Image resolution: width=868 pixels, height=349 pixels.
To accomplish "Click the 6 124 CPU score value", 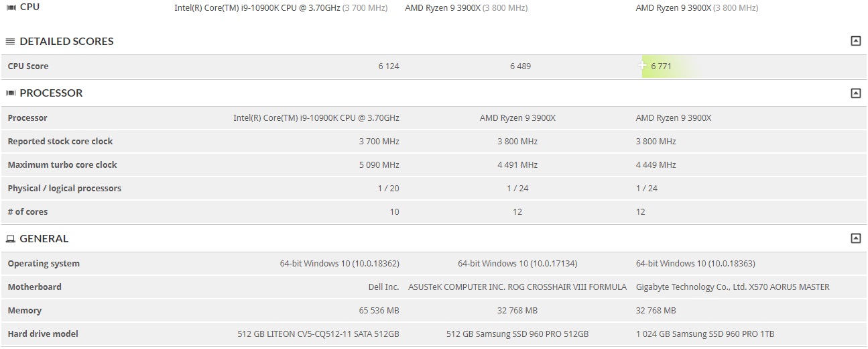I will pyautogui.click(x=388, y=66).
